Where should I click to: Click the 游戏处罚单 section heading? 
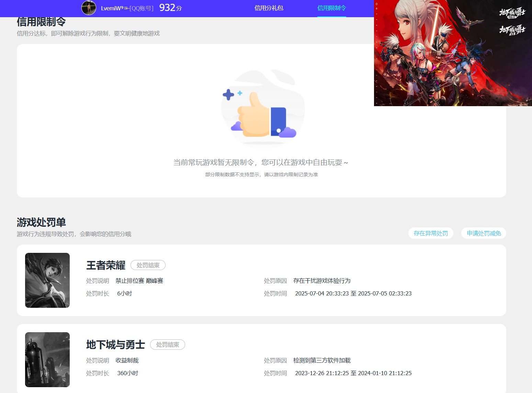41,222
